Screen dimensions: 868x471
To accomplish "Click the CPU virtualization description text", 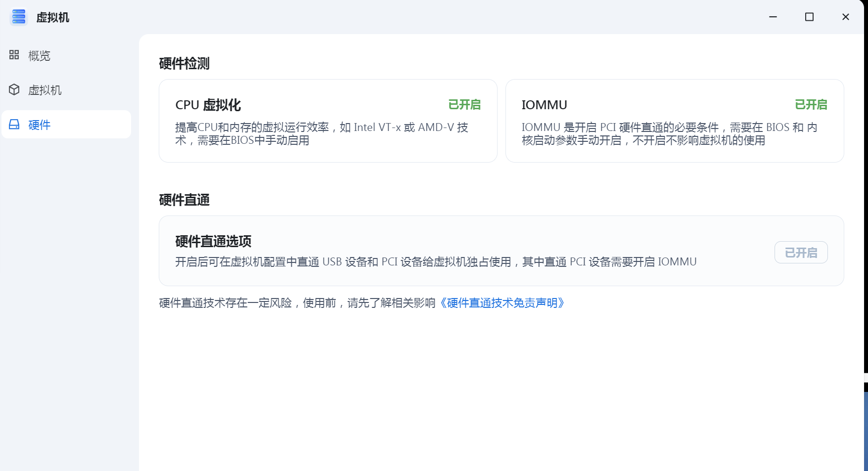I will pyautogui.click(x=322, y=134).
